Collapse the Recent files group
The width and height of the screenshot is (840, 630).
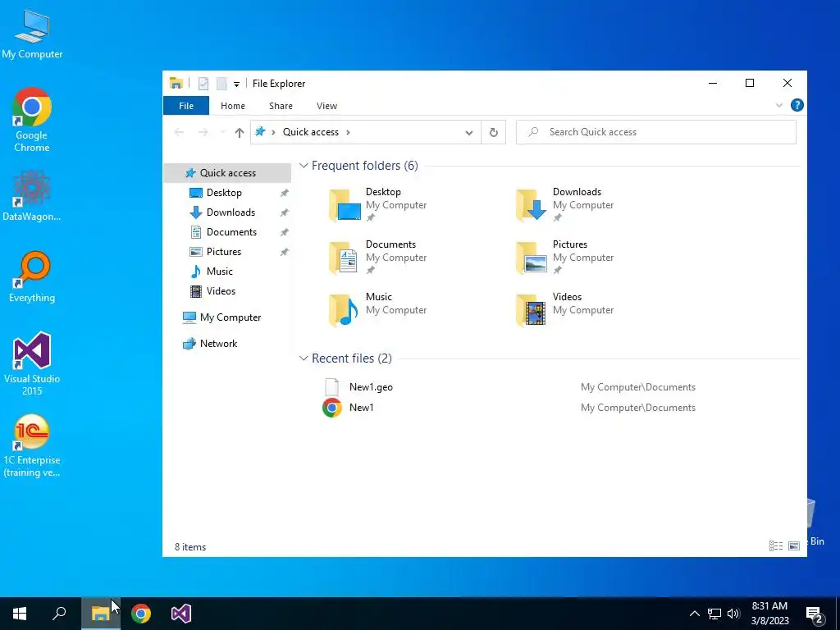click(304, 358)
